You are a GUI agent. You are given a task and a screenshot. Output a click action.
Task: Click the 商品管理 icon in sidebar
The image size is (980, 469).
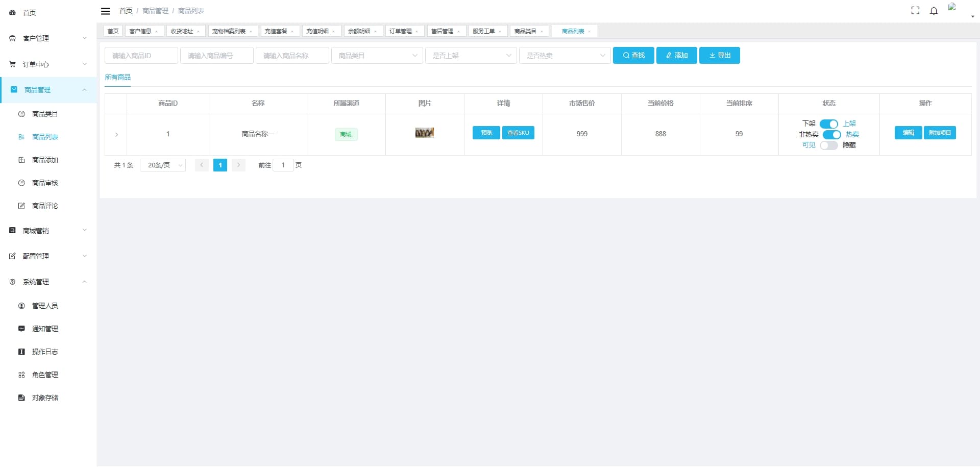[x=14, y=90]
